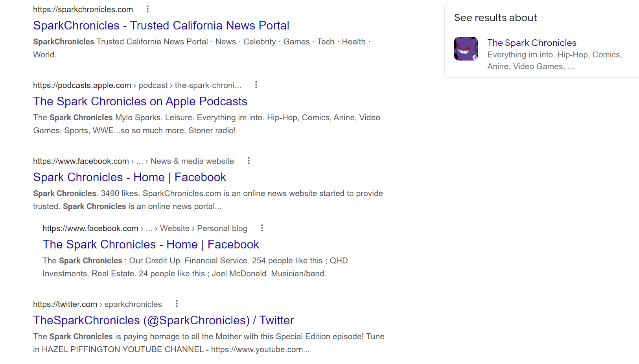The width and height of the screenshot is (639, 364).
Task: Click 'Celebrity' in the first result snippet
Action: pos(260,42)
